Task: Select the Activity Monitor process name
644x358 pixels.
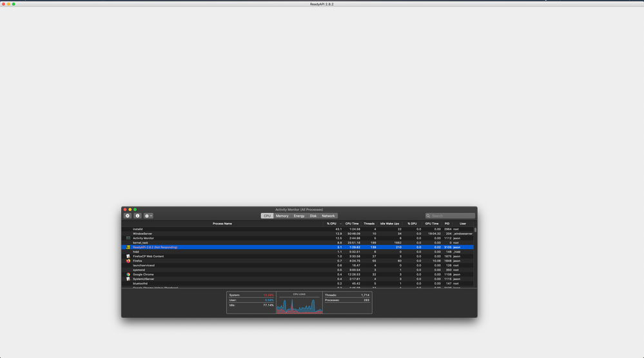Action: click(143, 239)
